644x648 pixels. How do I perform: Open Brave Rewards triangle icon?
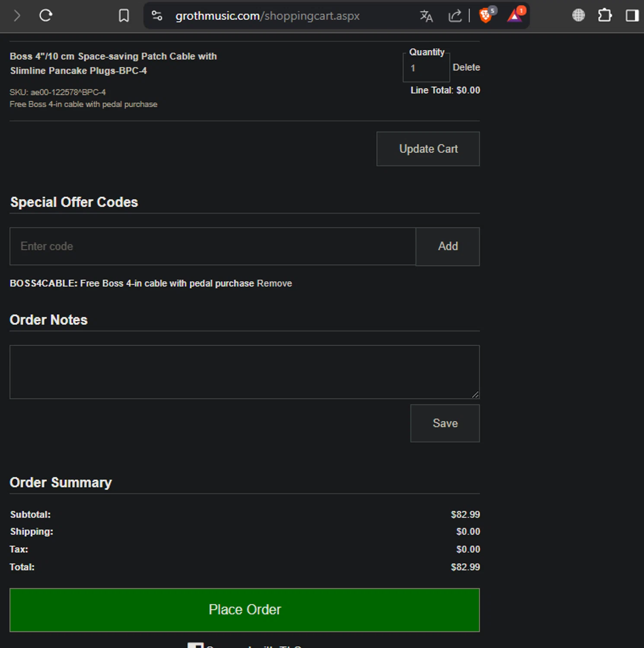(515, 16)
